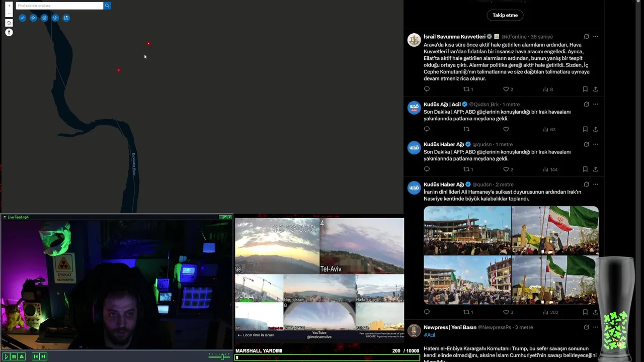Image resolution: width=644 pixels, height=362 pixels.
Task: Click the MARSHALL YARDIMI progress bar
Action: (x=327, y=358)
